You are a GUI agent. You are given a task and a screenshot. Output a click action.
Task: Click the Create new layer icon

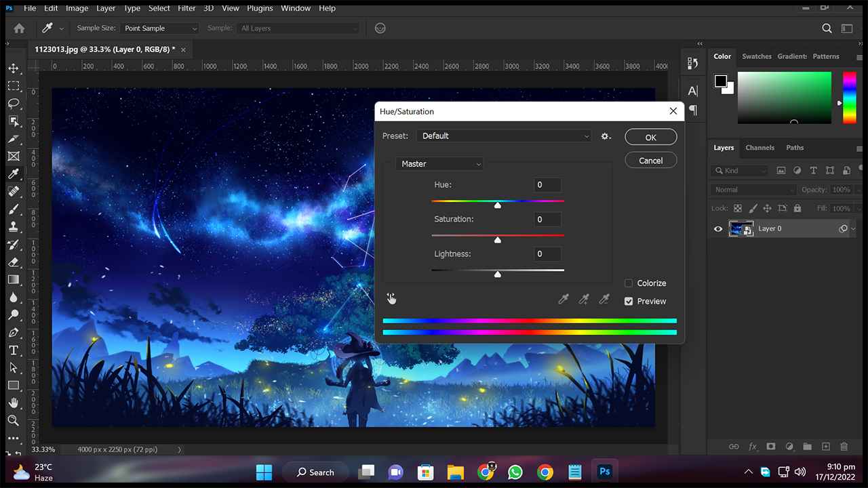[x=825, y=447]
